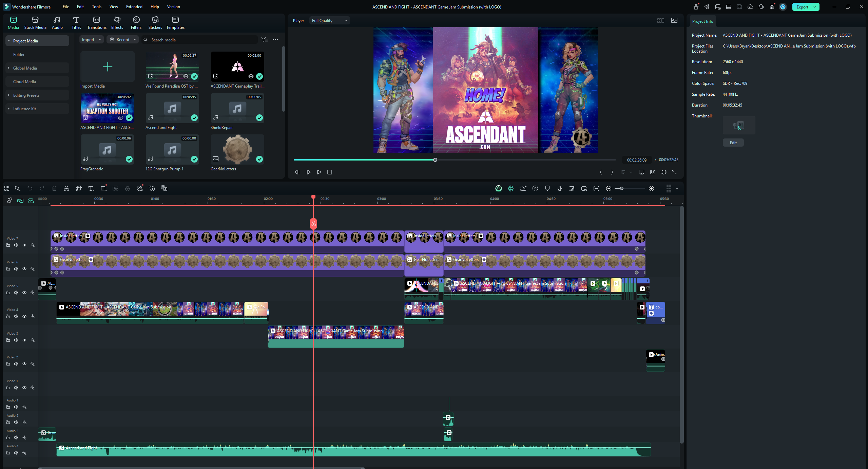The width and height of the screenshot is (868, 469).
Task: Take a snapshot with the camera icon
Action: pos(653,172)
